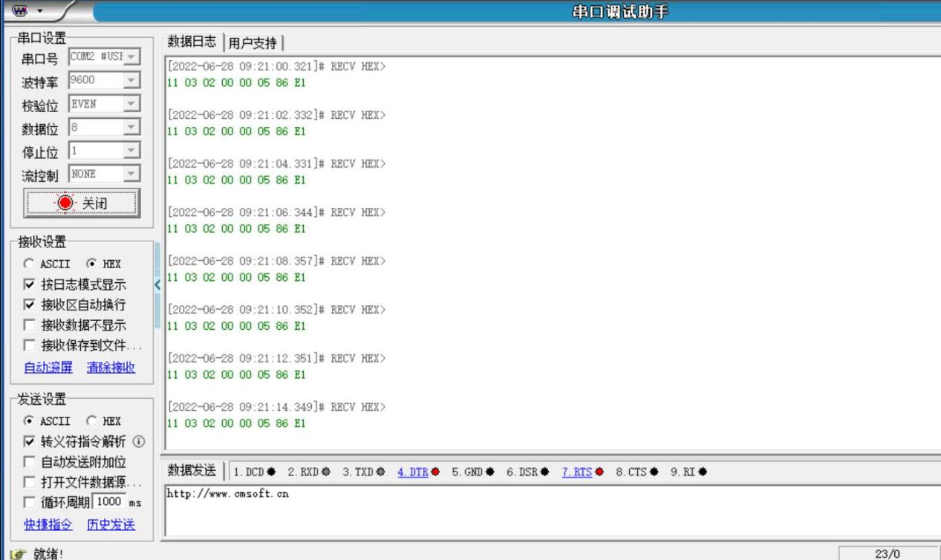The width and height of the screenshot is (941, 560).
Task: Select ASCII receive mode radio button
Action: coord(29,264)
